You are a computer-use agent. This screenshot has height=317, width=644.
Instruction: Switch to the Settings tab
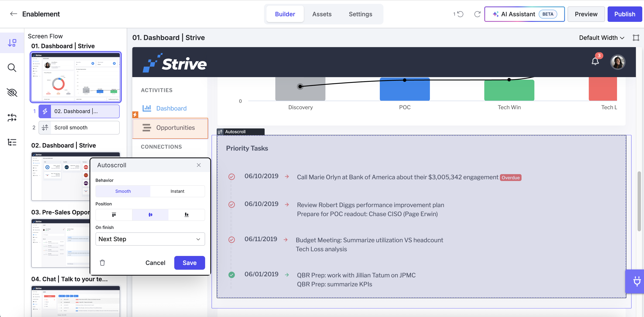[360, 14]
